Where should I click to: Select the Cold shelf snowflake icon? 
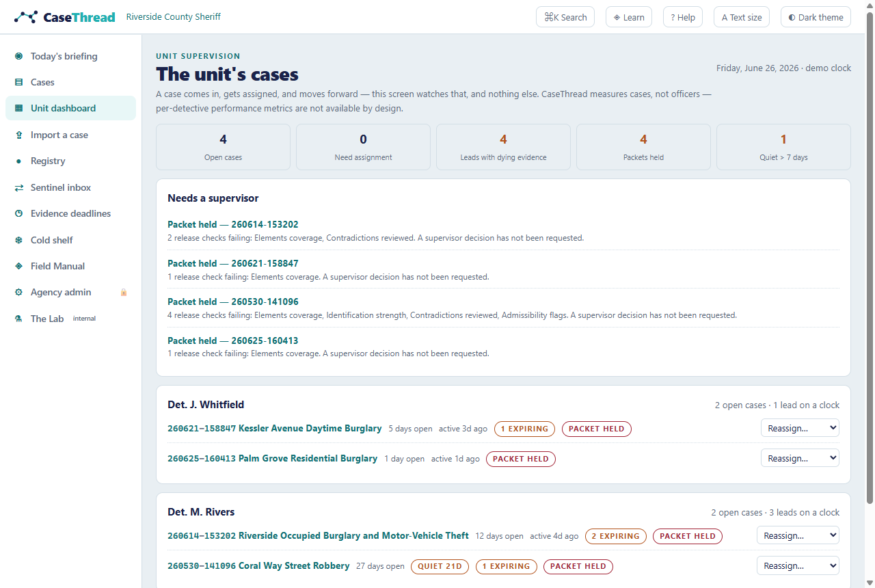(x=18, y=240)
